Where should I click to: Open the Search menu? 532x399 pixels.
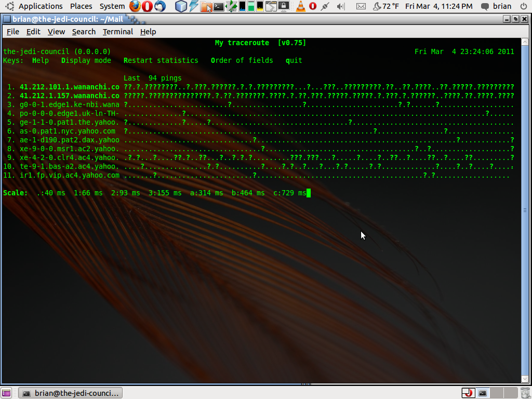point(84,32)
